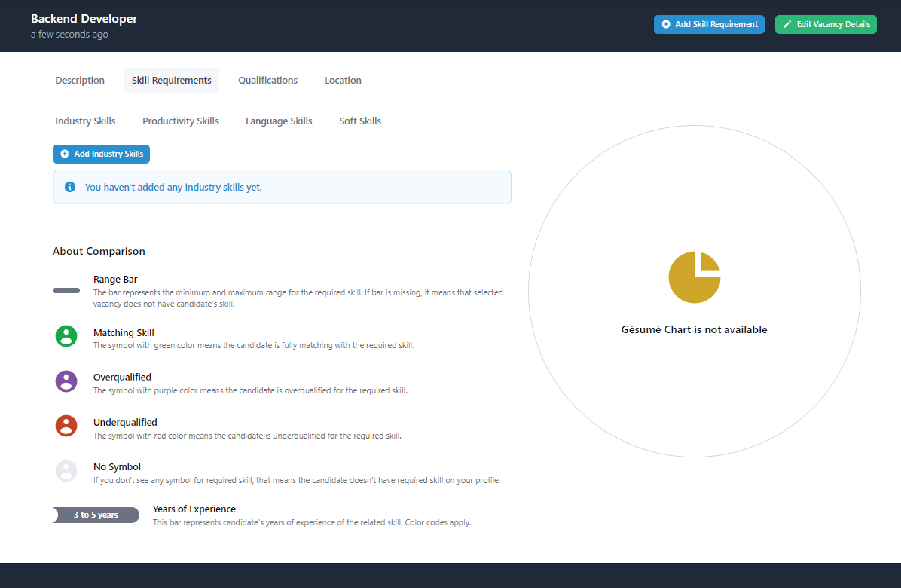Click the yellow pie chart placeholder icon
This screenshot has height=588, width=901.
pos(694,277)
